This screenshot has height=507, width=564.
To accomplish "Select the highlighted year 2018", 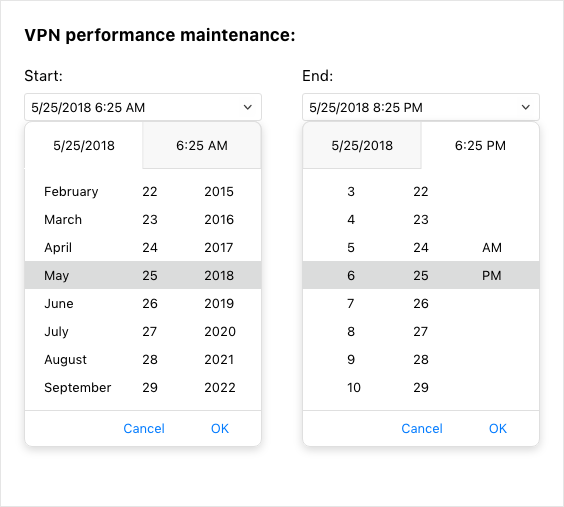I will [219, 275].
